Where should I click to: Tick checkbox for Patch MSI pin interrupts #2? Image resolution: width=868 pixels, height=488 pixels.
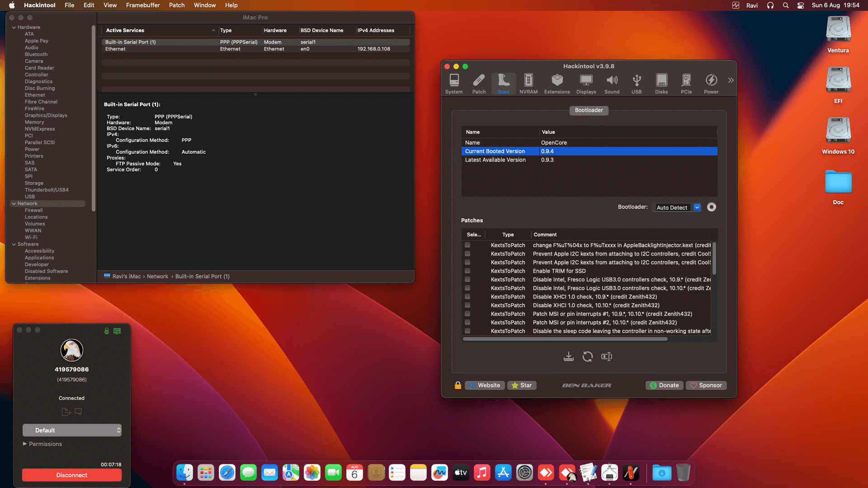point(467,323)
